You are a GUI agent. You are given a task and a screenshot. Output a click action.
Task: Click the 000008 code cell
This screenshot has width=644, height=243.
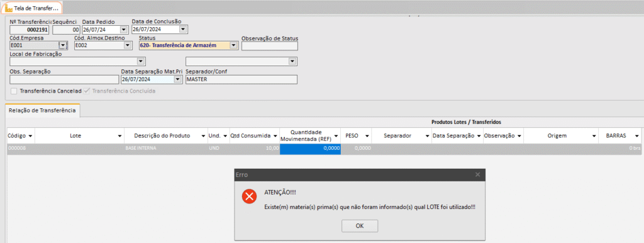21,149
